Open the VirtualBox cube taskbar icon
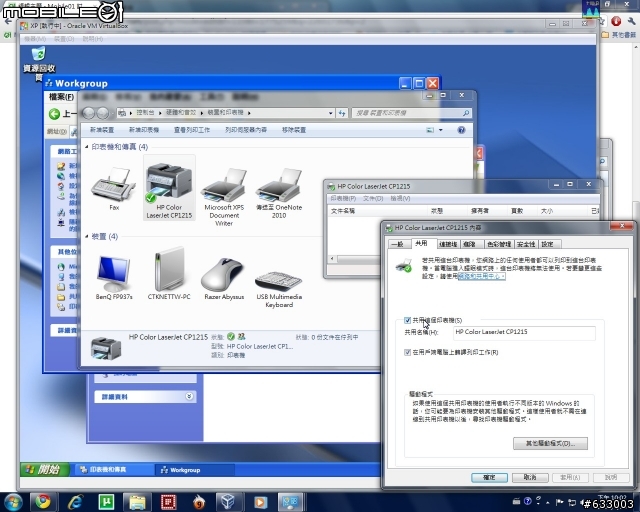The height and width of the screenshot is (512, 640). coord(227,502)
